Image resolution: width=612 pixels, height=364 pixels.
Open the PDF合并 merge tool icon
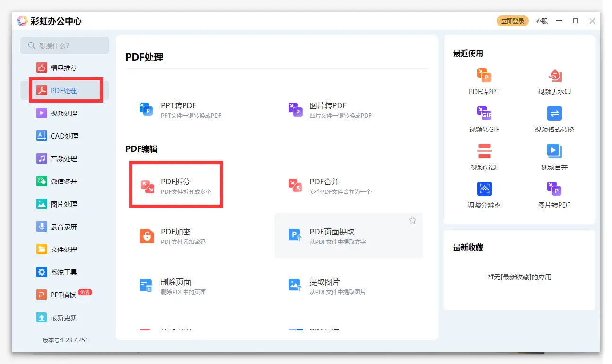click(x=296, y=186)
